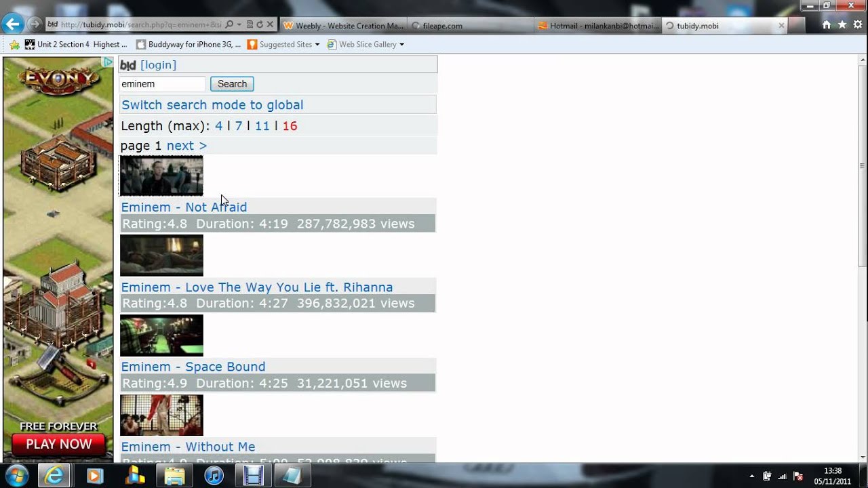Set max length filter to 4
The image size is (868, 488).
point(218,126)
